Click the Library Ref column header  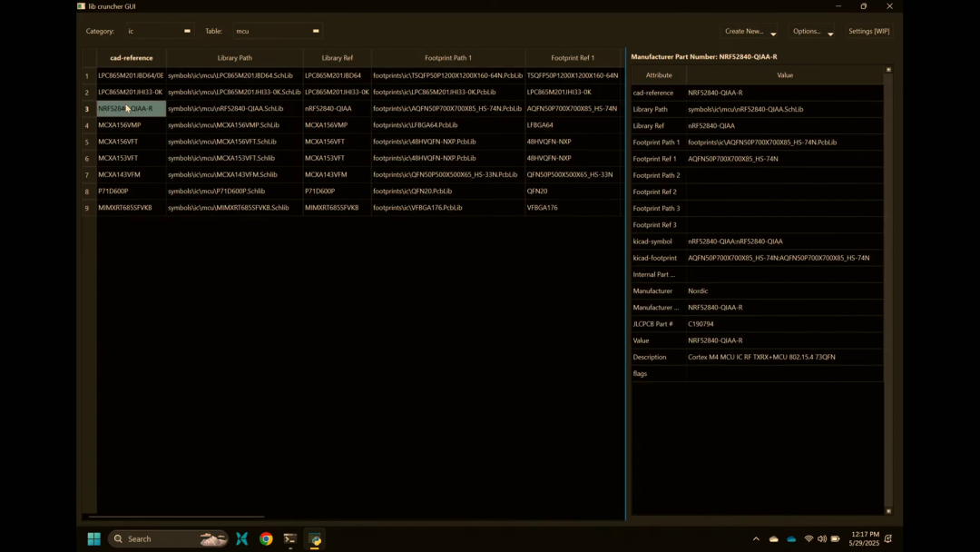(x=338, y=57)
